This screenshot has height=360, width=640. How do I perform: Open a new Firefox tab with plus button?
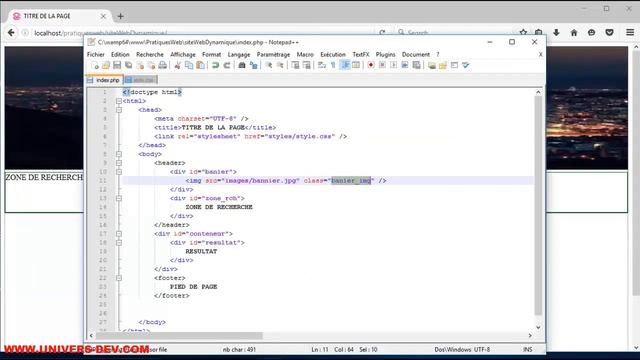pyautogui.click(x=120, y=16)
